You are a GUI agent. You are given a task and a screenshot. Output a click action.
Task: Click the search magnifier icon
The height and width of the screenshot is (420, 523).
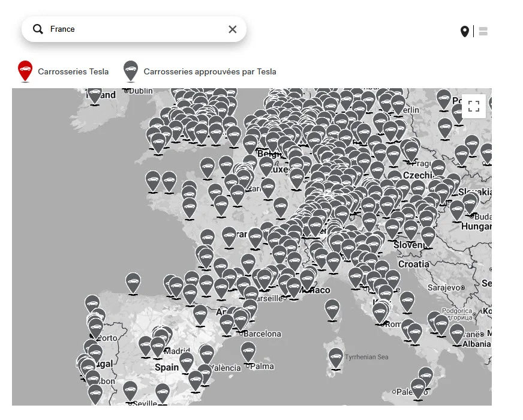coord(38,29)
